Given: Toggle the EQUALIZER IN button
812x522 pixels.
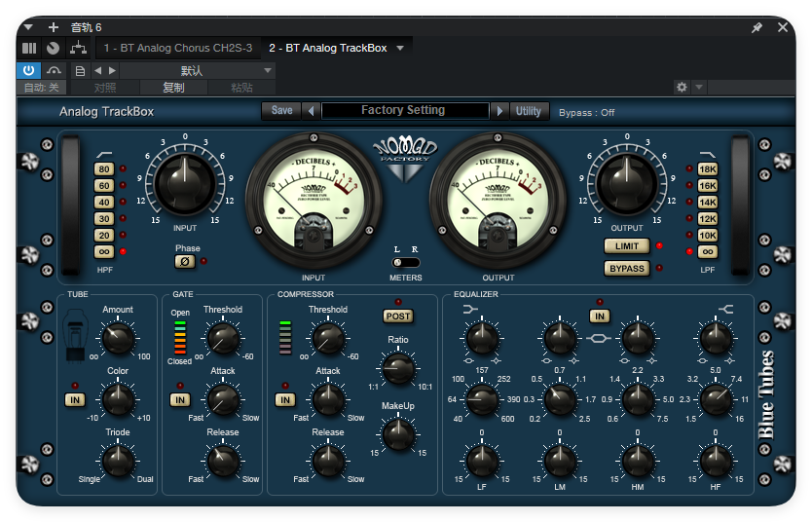Looking at the screenshot, I should tap(600, 316).
